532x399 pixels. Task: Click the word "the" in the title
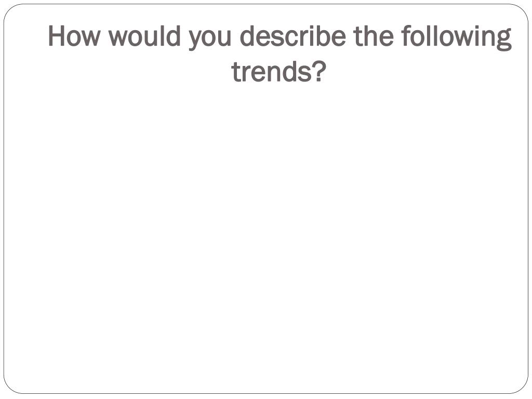click(x=373, y=35)
